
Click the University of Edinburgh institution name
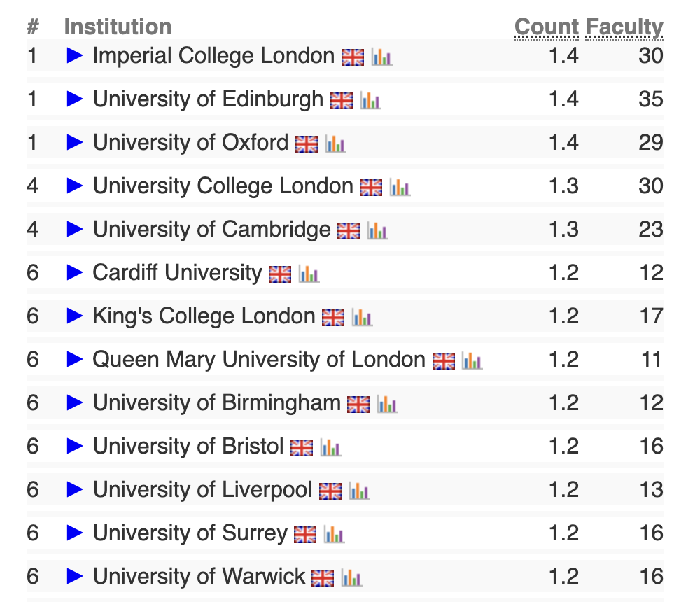click(208, 99)
